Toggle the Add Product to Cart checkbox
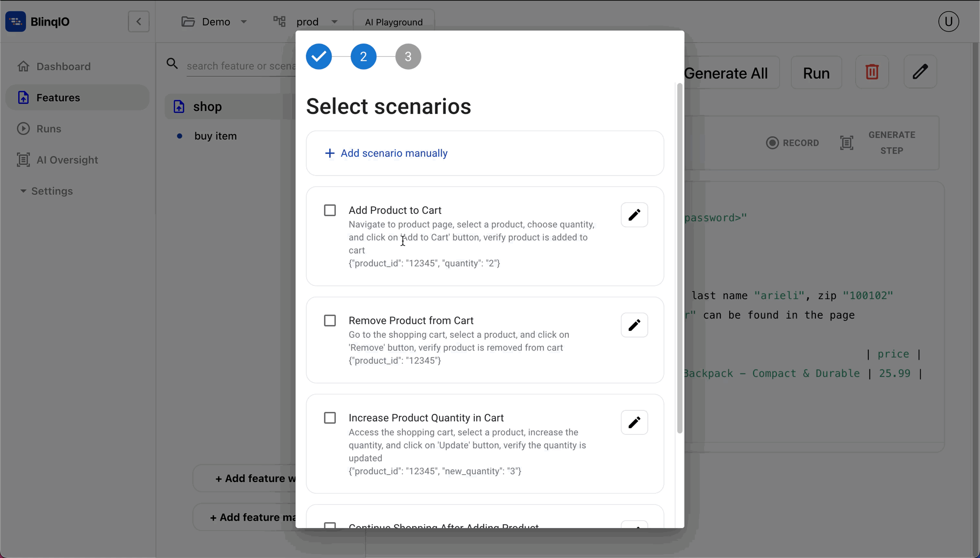The width and height of the screenshot is (980, 558). (330, 209)
